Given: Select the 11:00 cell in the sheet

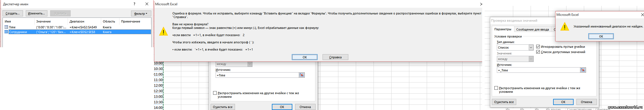Looking at the screenshot, I should pos(159,74).
